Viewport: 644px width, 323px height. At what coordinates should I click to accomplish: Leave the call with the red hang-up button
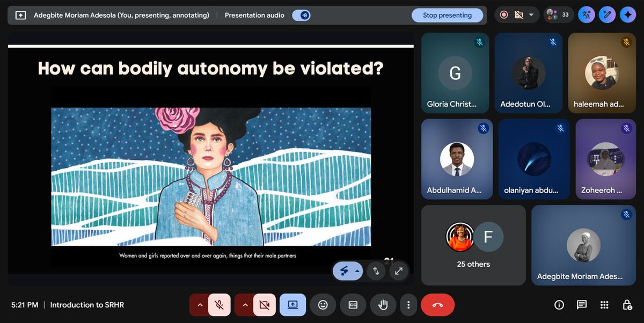coord(437,305)
